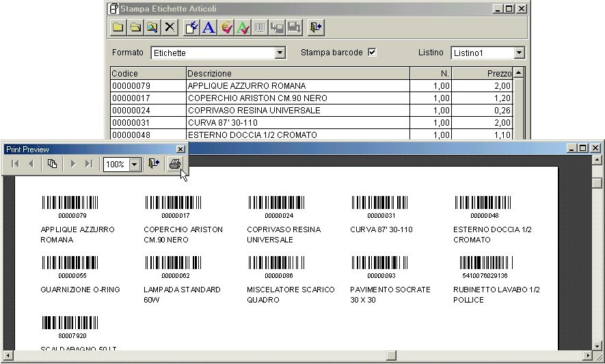Image resolution: width=605 pixels, height=364 pixels.
Task: Go to next page in Print Preview
Action: pyautogui.click(x=72, y=164)
